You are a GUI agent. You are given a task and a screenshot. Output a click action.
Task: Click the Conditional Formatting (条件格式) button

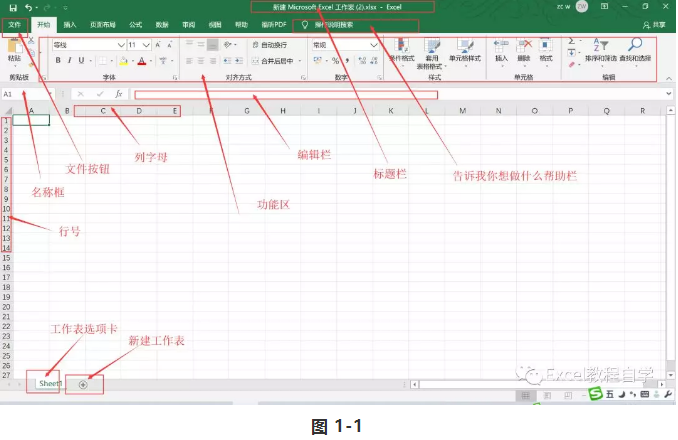click(402, 53)
